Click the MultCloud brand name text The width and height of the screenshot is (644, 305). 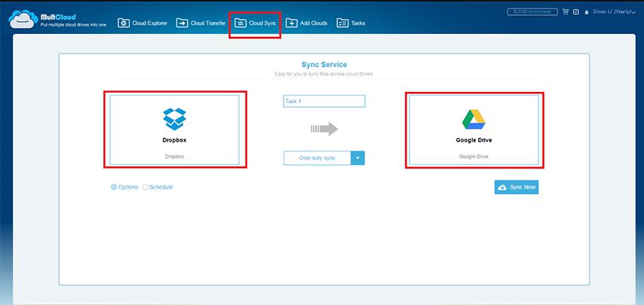click(58, 17)
